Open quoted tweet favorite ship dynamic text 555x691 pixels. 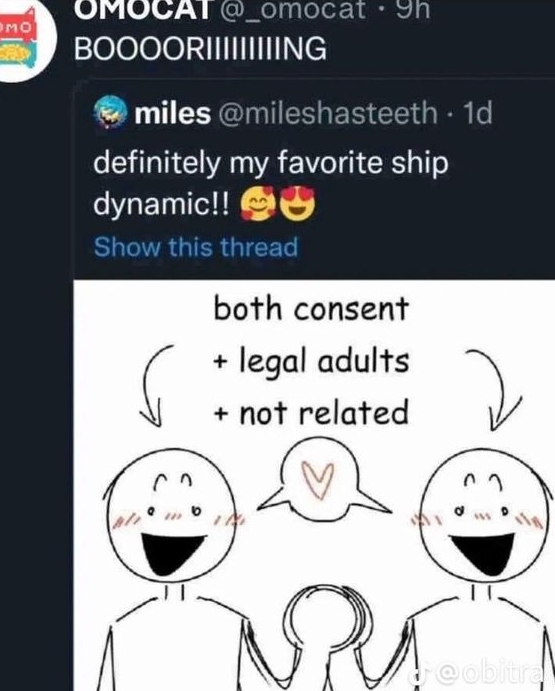[x=271, y=183]
